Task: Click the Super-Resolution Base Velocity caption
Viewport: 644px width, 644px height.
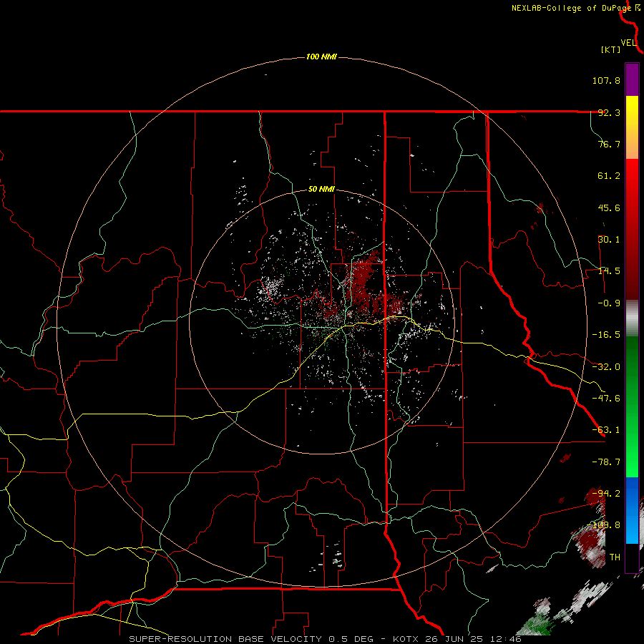Action: pyautogui.click(x=325, y=639)
